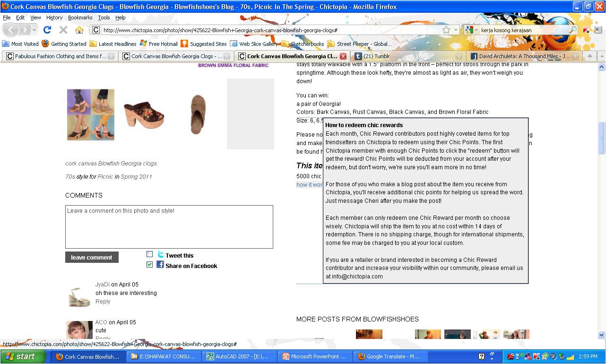Switch to Fabulous Fashion Clothing and Items tab
The width and height of the screenshot is (606, 364).
60,56
